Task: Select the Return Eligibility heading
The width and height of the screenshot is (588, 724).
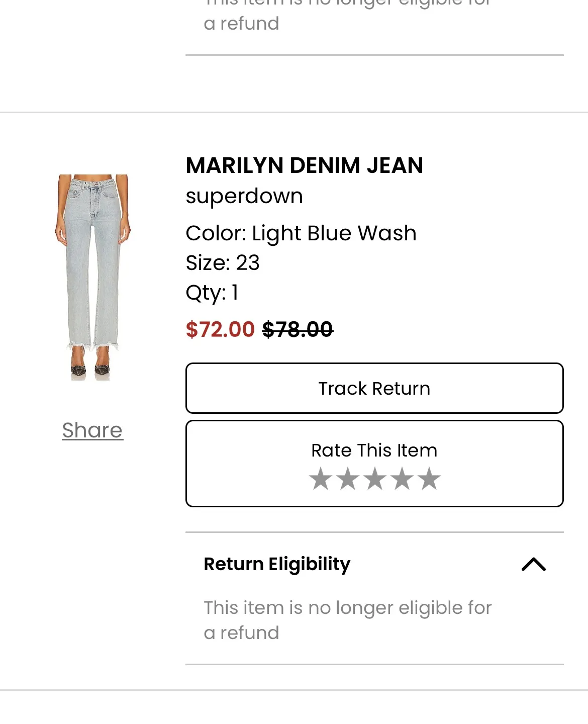Action: pos(277,564)
